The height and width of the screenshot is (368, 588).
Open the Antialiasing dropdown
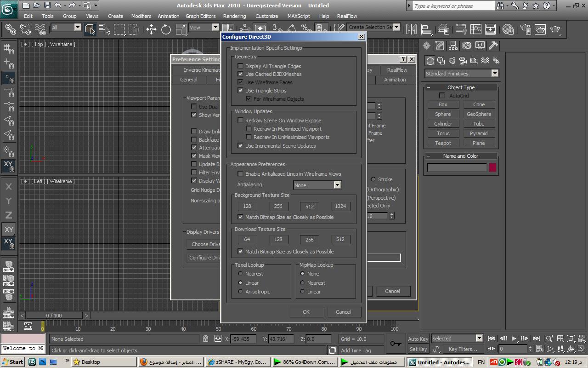(x=337, y=185)
